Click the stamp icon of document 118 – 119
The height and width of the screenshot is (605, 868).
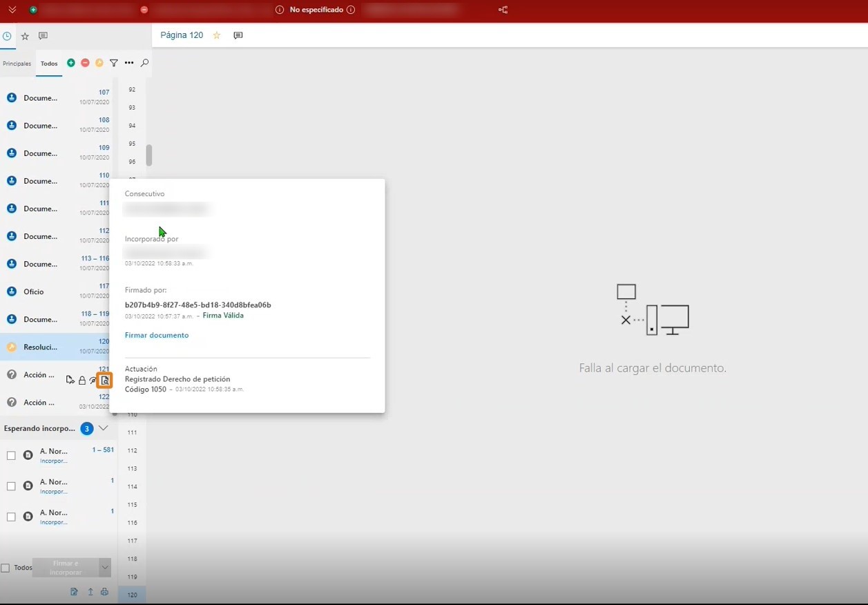point(12,319)
